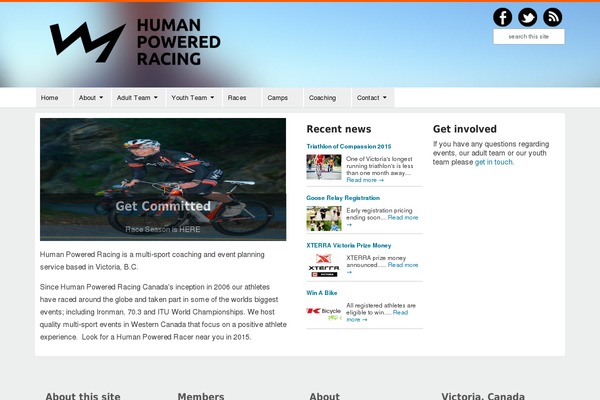Read more about Goose Relay early pricing
Screen dimensions: 600x400
[x=403, y=217]
